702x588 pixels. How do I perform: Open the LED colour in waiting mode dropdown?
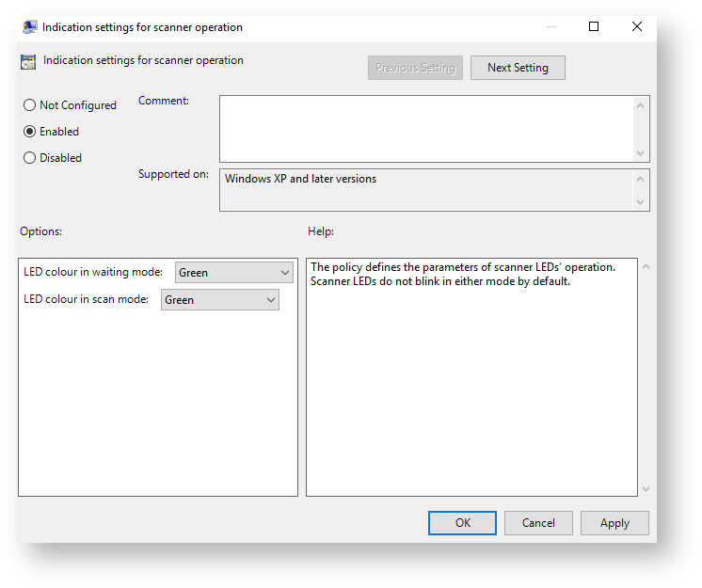coord(234,273)
